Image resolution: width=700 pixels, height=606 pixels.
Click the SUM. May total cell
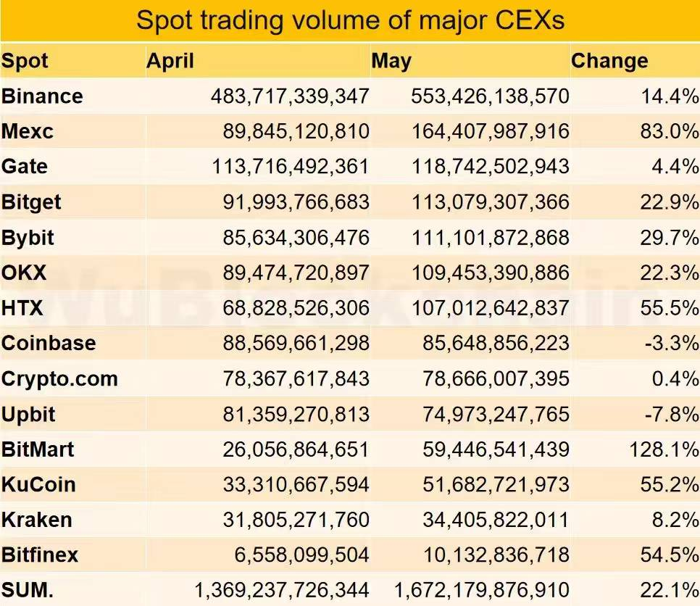(x=482, y=590)
